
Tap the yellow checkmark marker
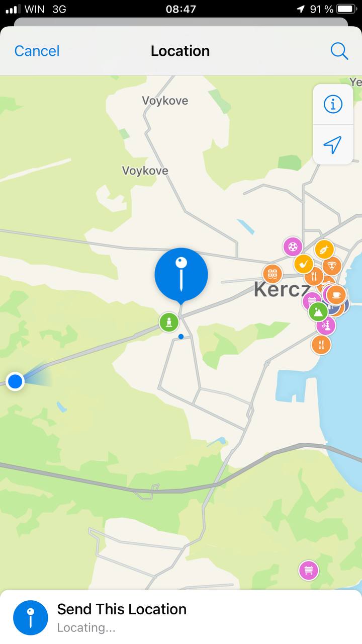pyautogui.click(x=304, y=264)
